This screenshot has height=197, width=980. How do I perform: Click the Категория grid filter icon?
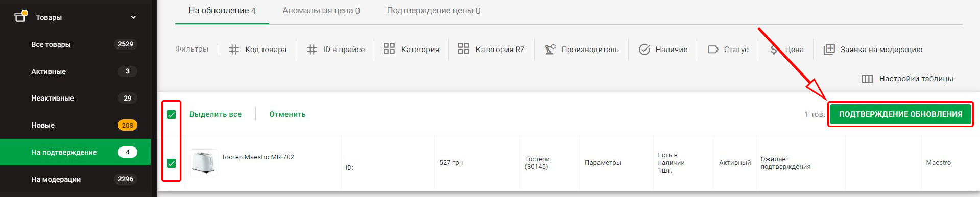click(389, 48)
